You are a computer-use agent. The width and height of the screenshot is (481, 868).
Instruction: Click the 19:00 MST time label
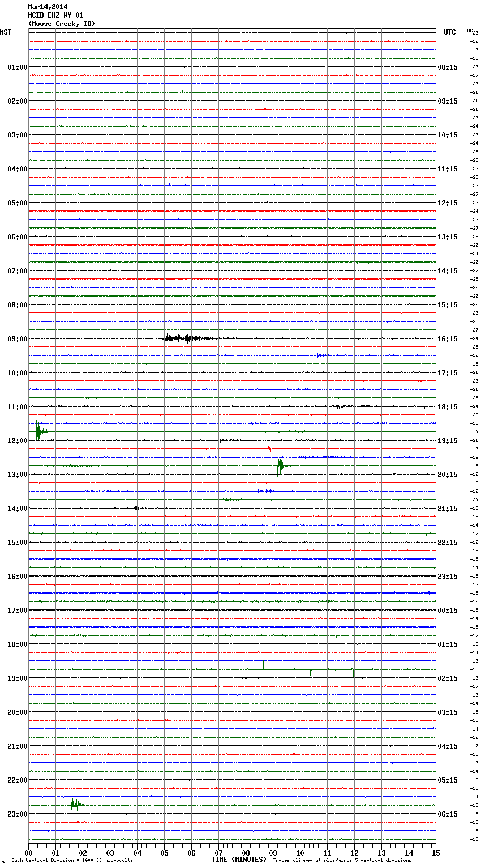coord(18,678)
